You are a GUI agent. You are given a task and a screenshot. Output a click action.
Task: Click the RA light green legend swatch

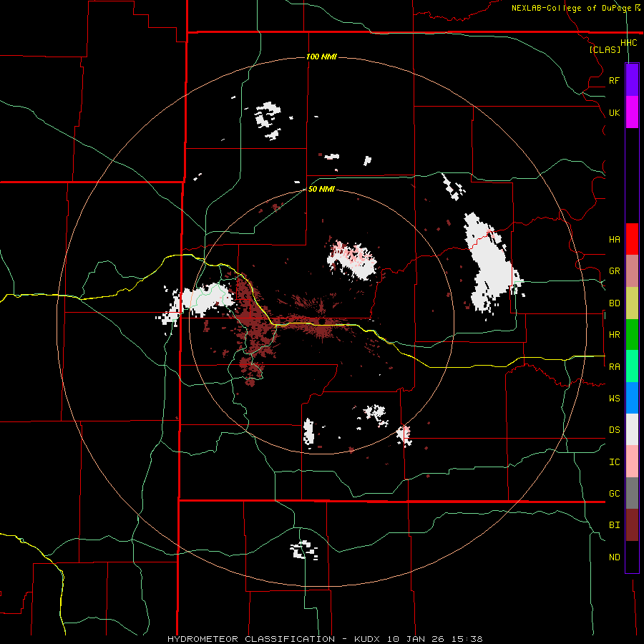point(632,366)
